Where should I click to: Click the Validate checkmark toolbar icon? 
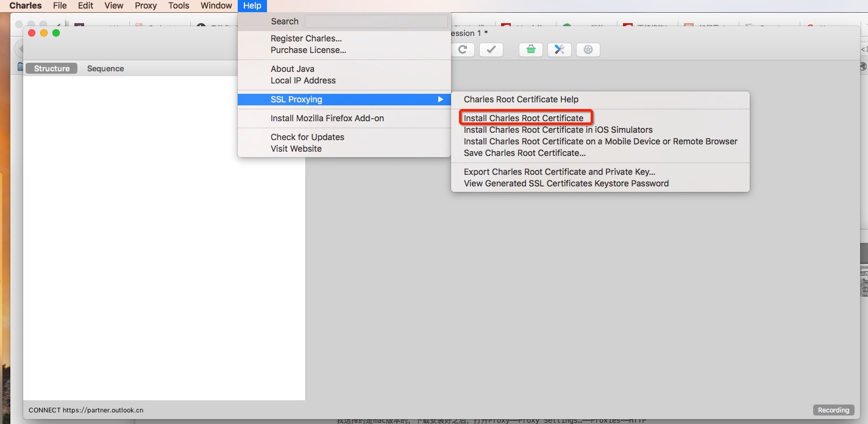tap(491, 49)
